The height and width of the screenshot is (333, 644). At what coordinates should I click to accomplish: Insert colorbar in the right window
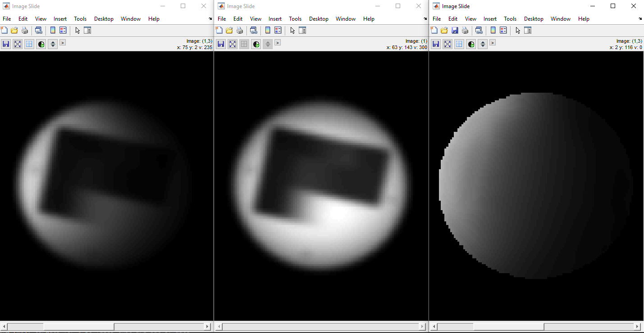(493, 30)
